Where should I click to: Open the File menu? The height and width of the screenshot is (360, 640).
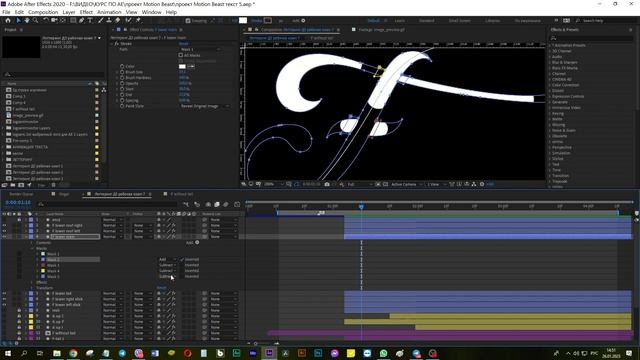(x=6, y=12)
